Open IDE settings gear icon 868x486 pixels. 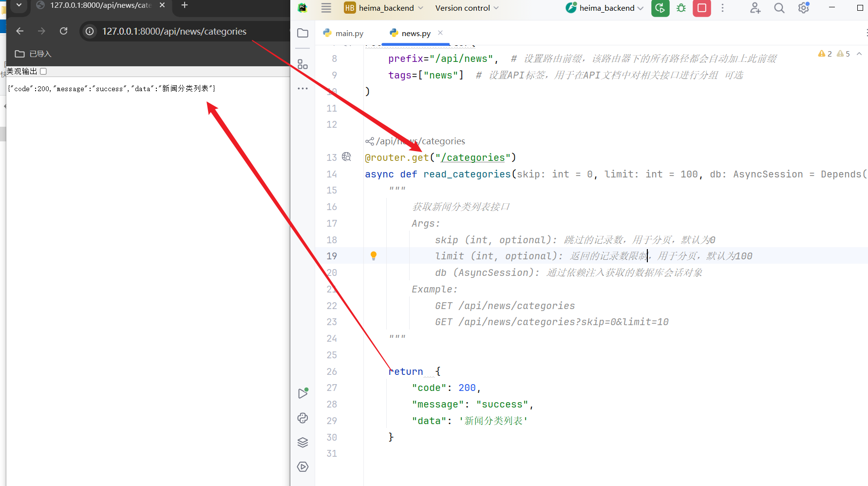click(x=803, y=8)
